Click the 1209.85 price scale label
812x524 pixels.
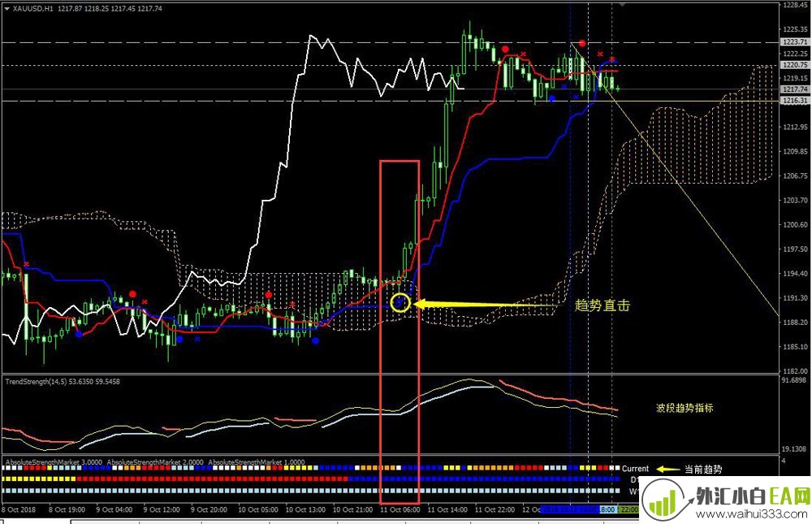[x=796, y=151]
